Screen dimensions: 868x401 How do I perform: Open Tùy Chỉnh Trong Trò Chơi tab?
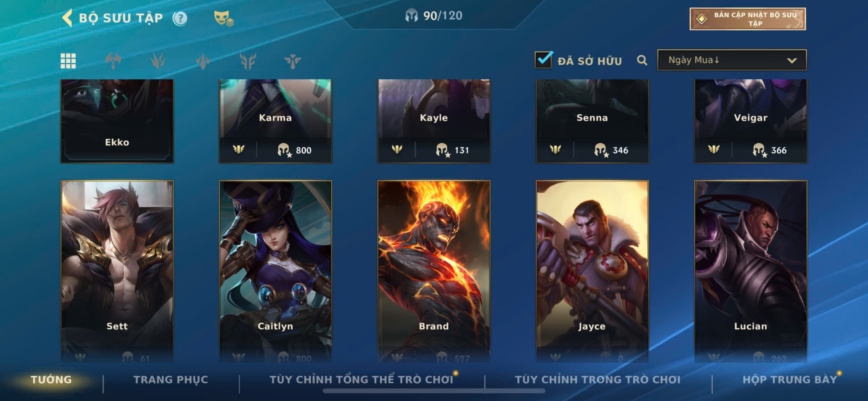pyautogui.click(x=598, y=380)
